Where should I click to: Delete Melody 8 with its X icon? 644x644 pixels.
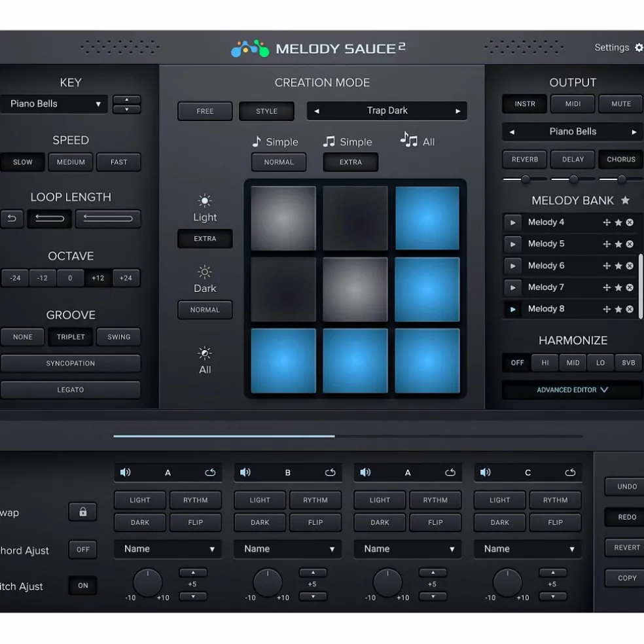[630, 309]
